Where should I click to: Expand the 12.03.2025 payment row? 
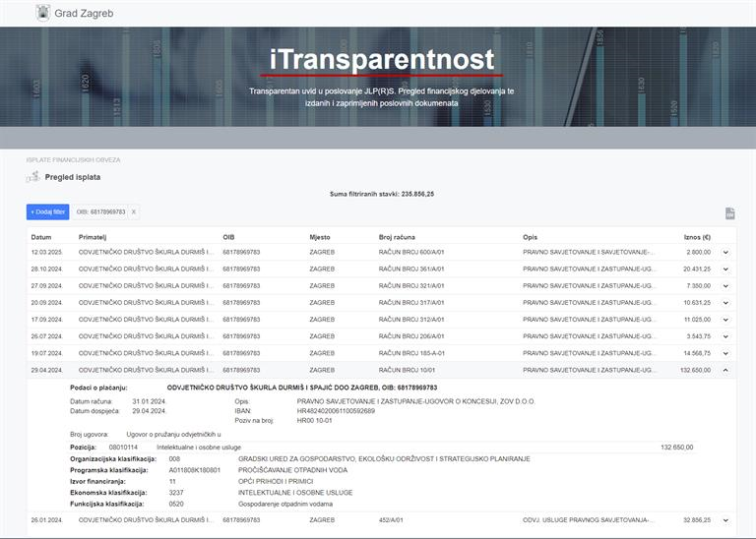[x=725, y=252]
